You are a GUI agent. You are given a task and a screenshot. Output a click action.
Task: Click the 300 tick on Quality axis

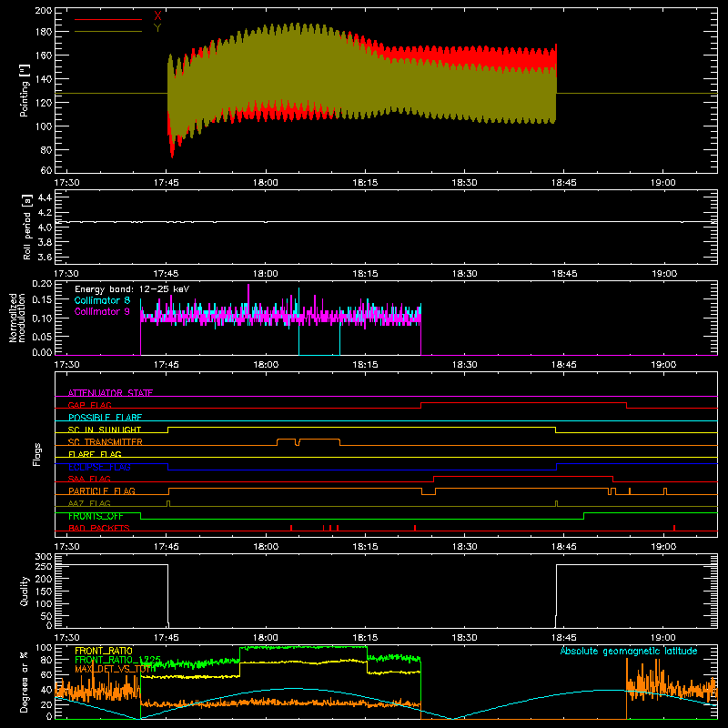click(44, 557)
